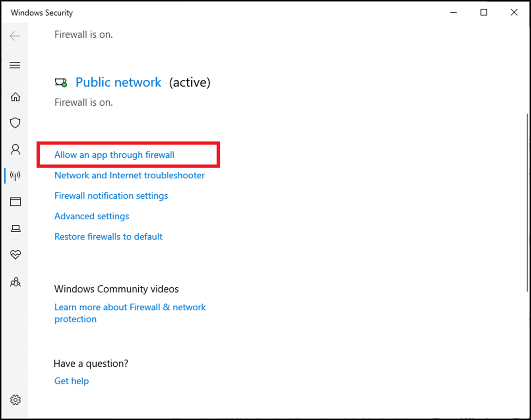
Task: Go to Home in sidebar
Action: tap(16, 97)
